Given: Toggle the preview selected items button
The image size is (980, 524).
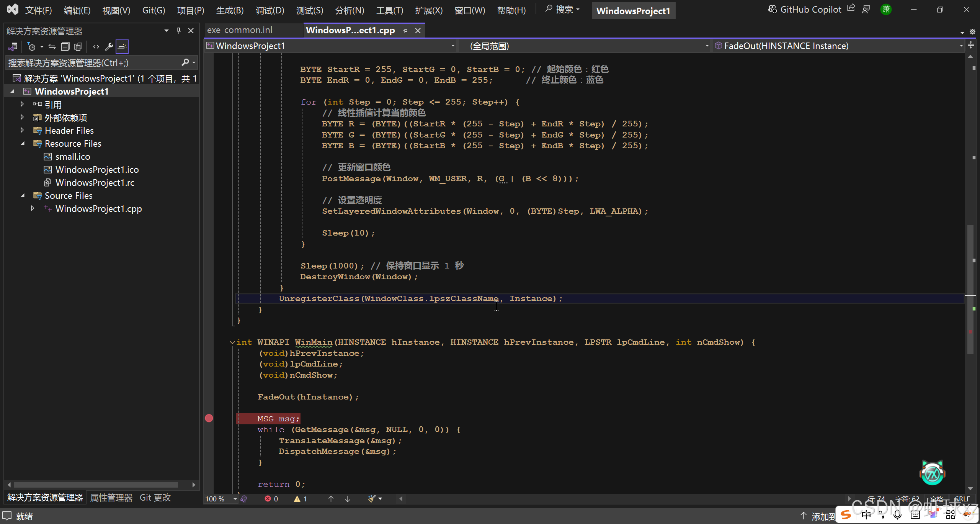Looking at the screenshot, I should pyautogui.click(x=122, y=47).
